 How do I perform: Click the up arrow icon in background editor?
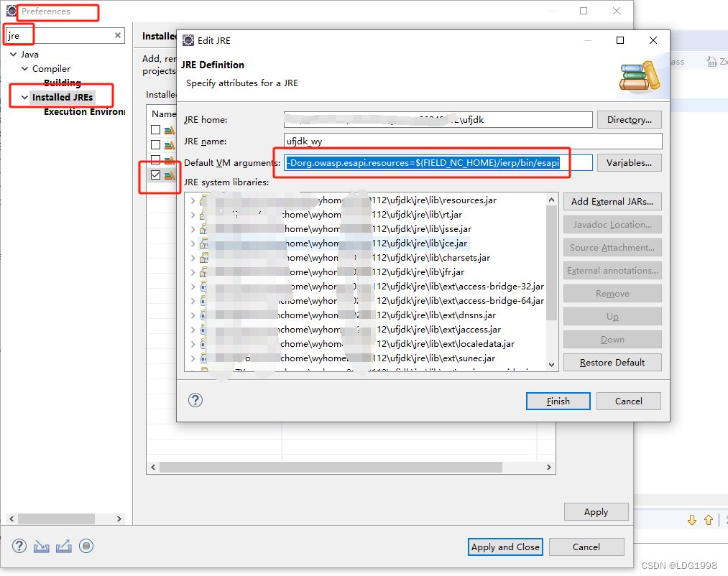click(709, 520)
